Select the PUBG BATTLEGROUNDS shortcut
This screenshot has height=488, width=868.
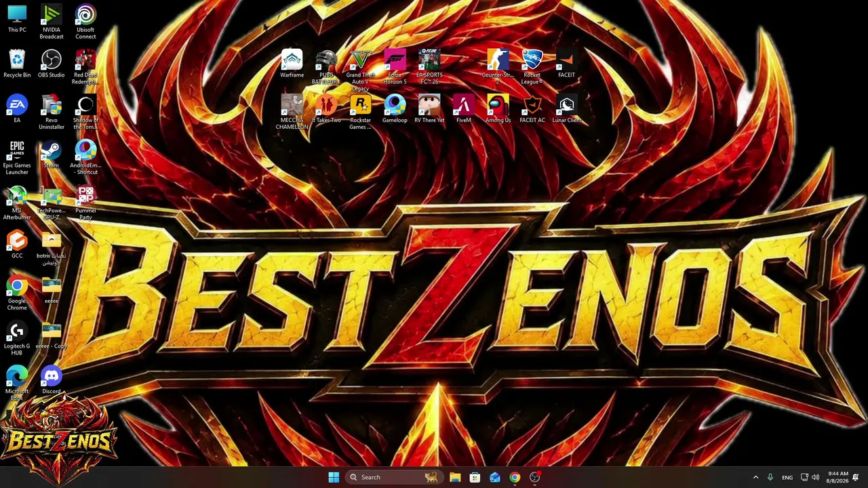(x=326, y=67)
